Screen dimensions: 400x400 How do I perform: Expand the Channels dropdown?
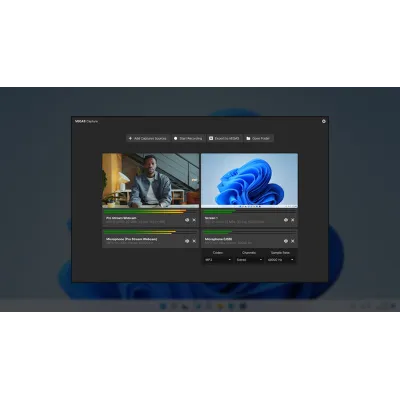[249, 260]
